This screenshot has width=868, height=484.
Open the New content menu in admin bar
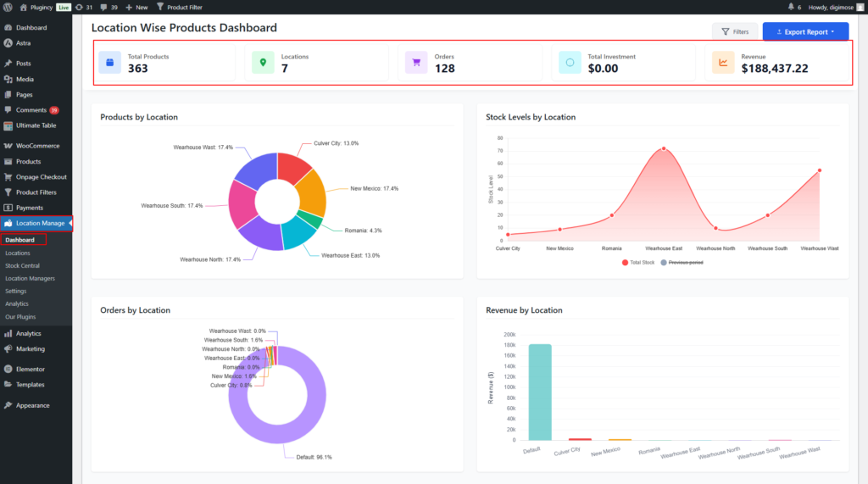click(136, 7)
